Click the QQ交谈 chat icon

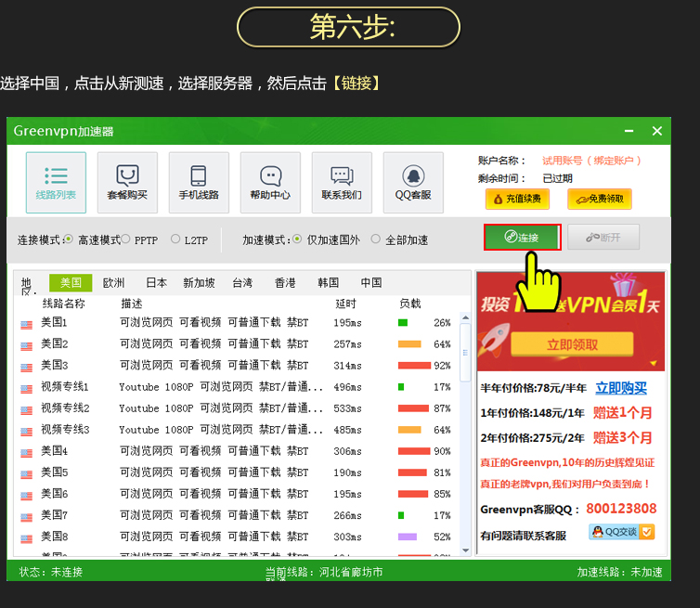point(621,532)
